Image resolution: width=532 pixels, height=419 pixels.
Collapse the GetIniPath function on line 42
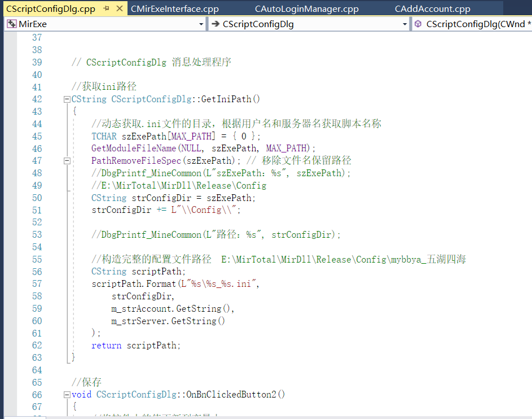pos(67,99)
